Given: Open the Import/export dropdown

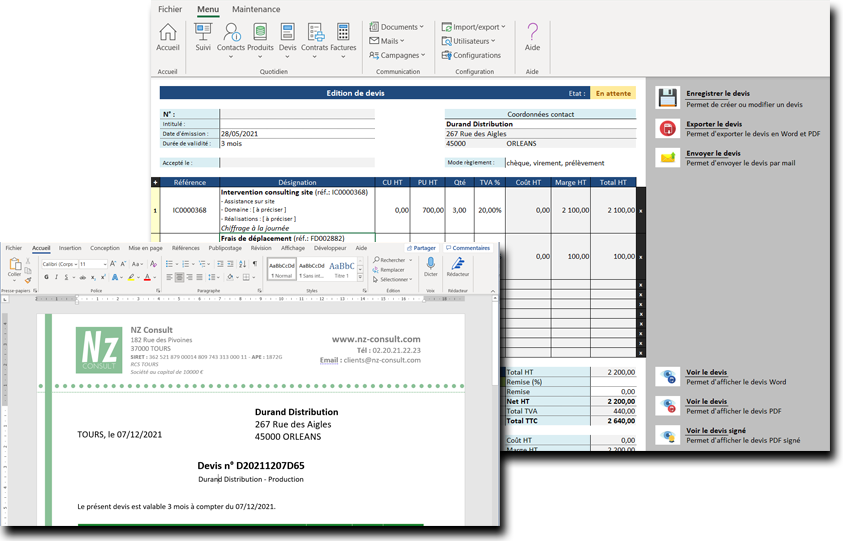Looking at the screenshot, I should click(474, 27).
